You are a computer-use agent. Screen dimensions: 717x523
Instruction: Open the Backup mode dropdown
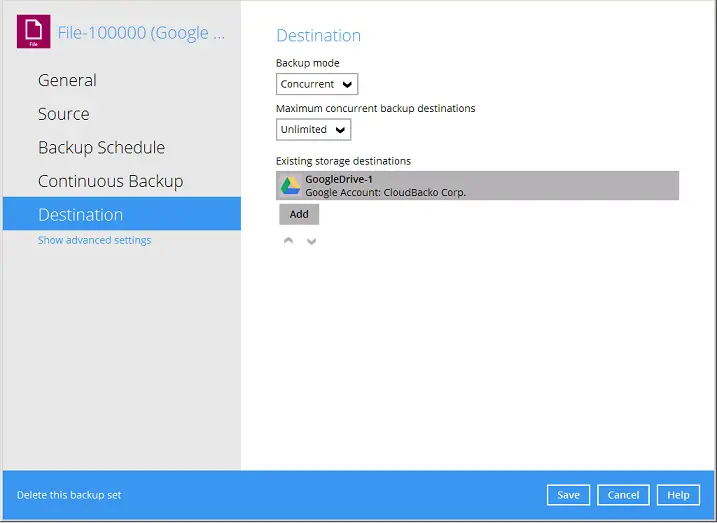[317, 85]
